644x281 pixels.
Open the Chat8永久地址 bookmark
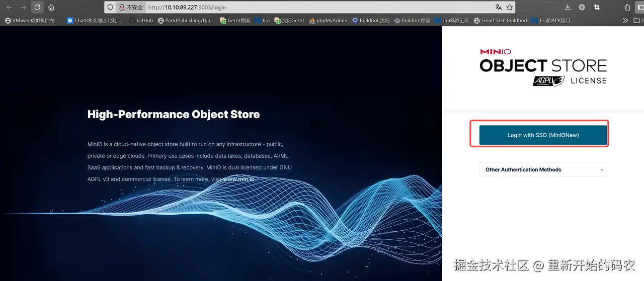pos(94,21)
